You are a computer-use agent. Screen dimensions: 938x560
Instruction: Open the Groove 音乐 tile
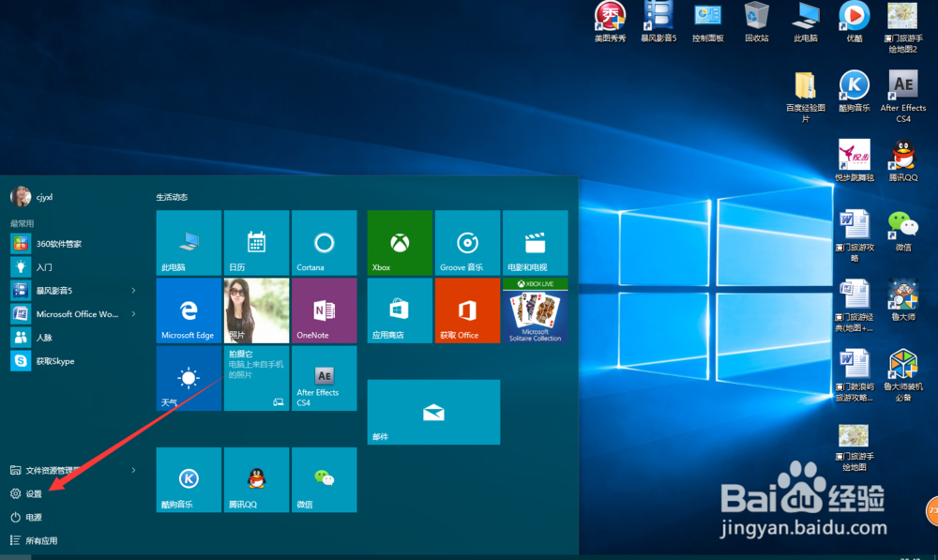point(467,243)
